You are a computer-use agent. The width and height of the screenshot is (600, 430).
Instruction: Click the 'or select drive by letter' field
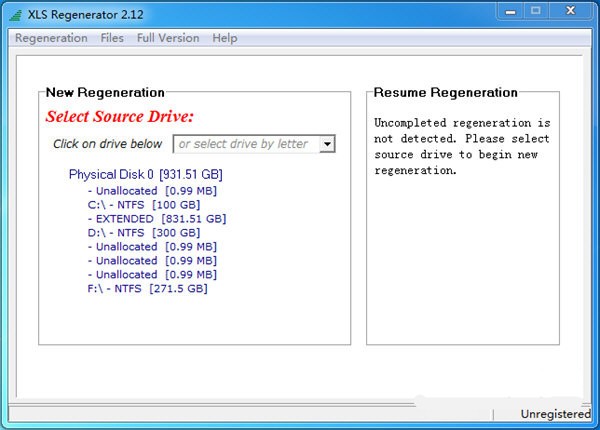point(245,144)
